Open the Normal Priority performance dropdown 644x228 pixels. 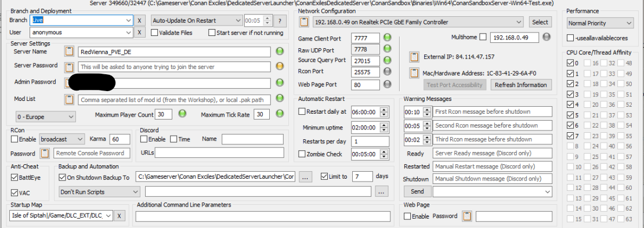pos(600,23)
